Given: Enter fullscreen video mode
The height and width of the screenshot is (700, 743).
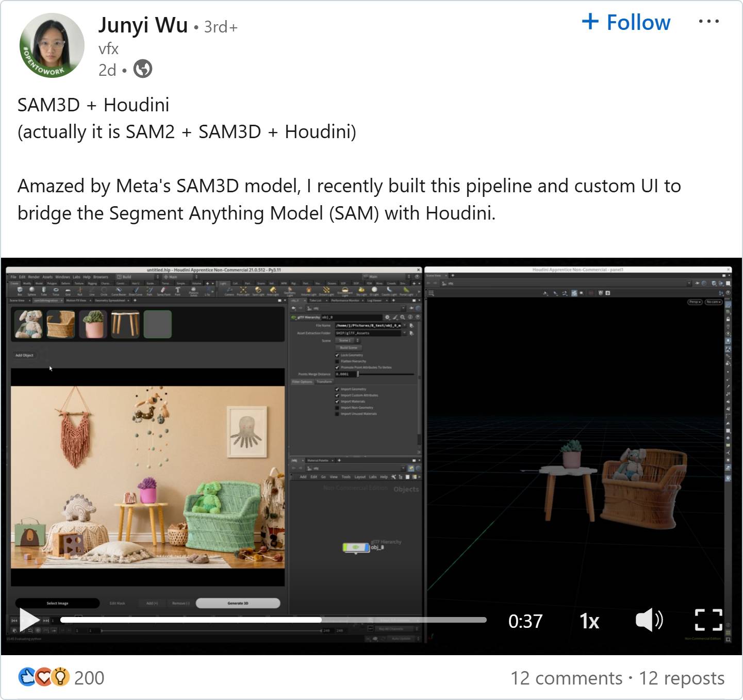Looking at the screenshot, I should coord(708,620).
